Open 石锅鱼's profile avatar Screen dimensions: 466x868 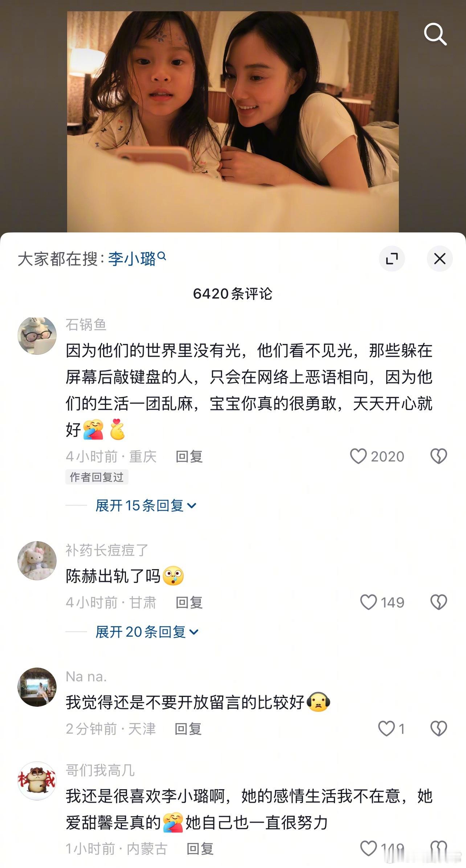(x=37, y=335)
